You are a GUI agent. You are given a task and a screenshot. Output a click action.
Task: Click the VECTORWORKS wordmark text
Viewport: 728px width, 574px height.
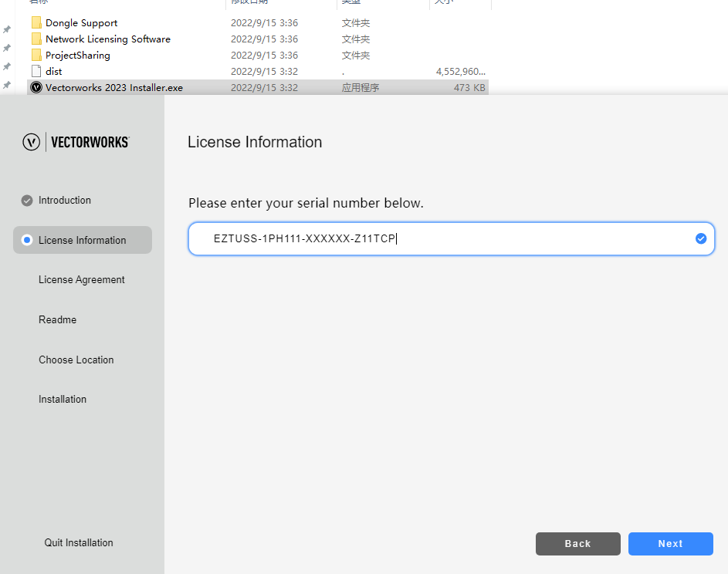pyautogui.click(x=90, y=142)
